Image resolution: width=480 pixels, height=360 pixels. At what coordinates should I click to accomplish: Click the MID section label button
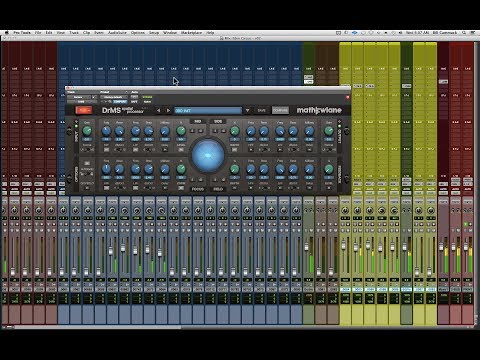pyautogui.click(x=197, y=121)
